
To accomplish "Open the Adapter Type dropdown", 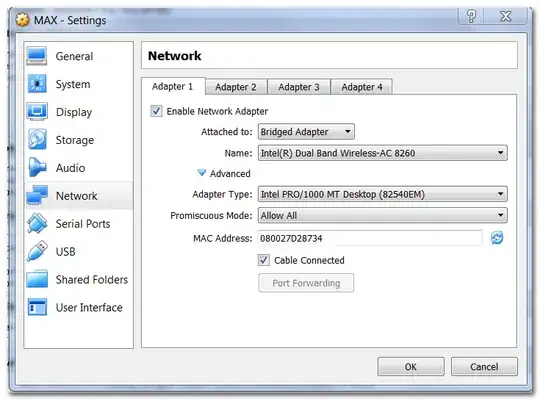I will (x=383, y=194).
